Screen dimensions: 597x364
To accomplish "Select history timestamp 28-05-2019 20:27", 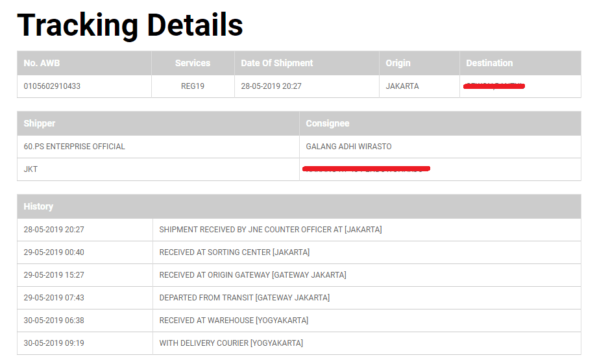I will coord(54,230).
